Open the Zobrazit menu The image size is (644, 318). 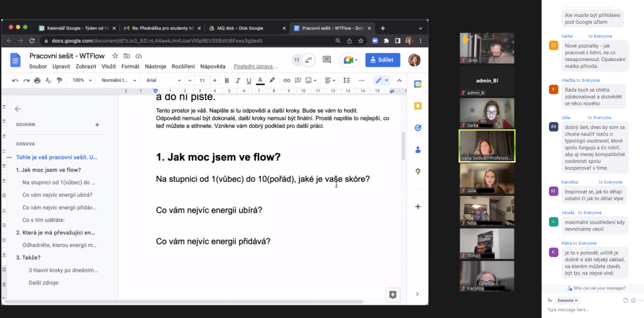point(86,66)
